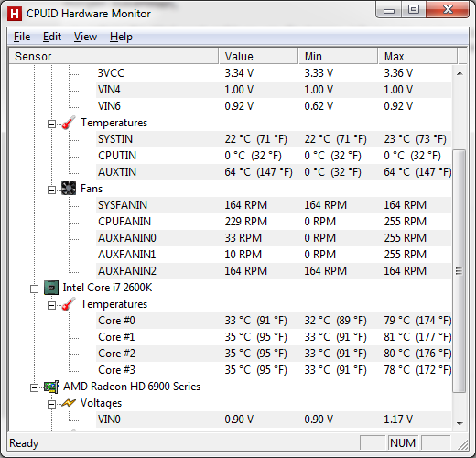Click the scroll up arrow of the sensor list
476x458 pixels.
pyautogui.click(x=460, y=73)
